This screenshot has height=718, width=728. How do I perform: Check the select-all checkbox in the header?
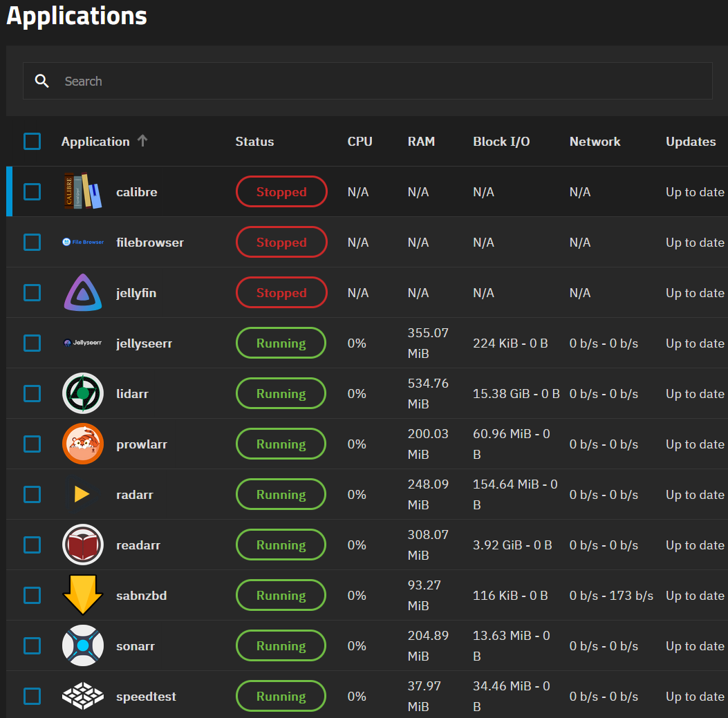(x=32, y=141)
